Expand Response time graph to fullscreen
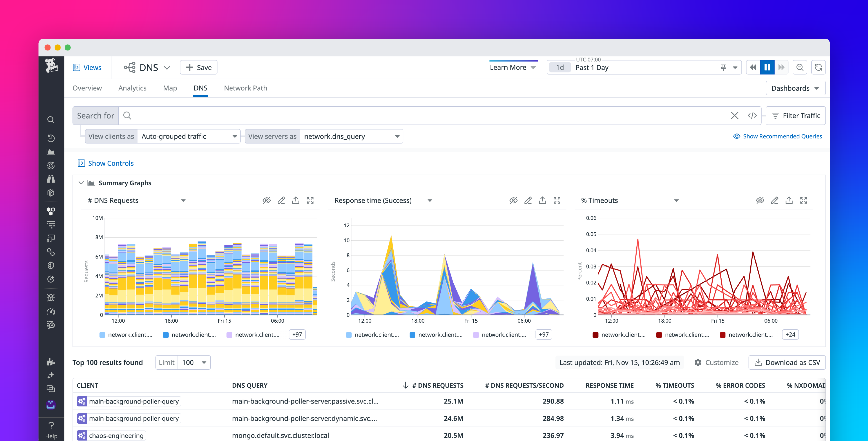Viewport: 868px width, 441px height. click(x=557, y=200)
